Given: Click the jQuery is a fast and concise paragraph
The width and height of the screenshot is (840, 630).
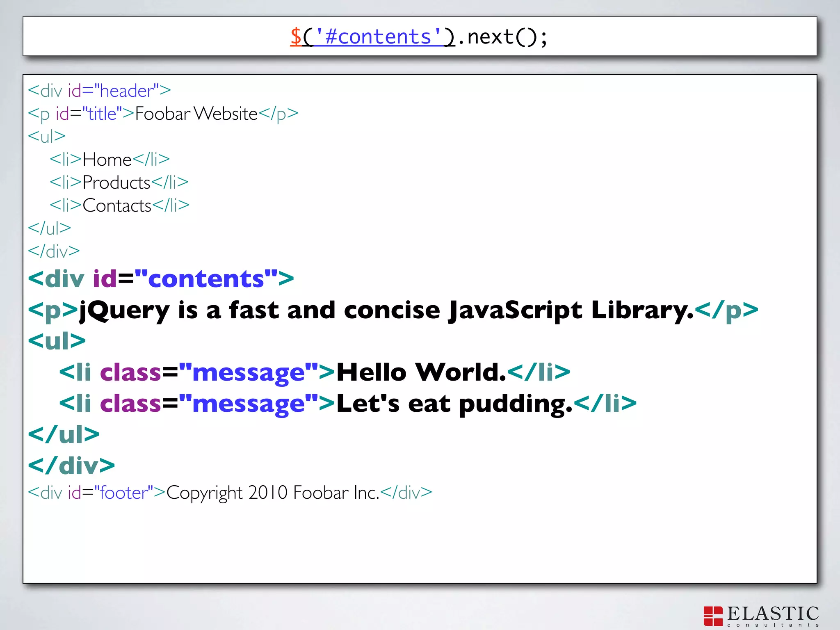Looking at the screenshot, I should click(x=393, y=310).
